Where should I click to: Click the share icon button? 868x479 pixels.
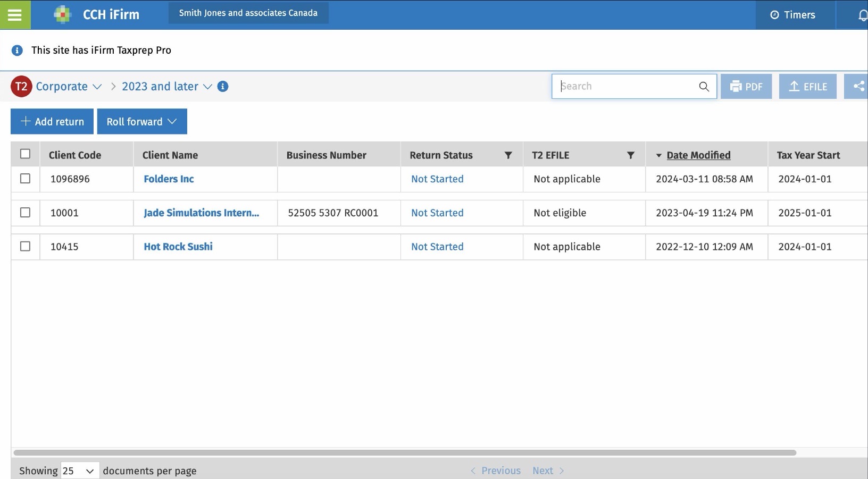pyautogui.click(x=857, y=86)
